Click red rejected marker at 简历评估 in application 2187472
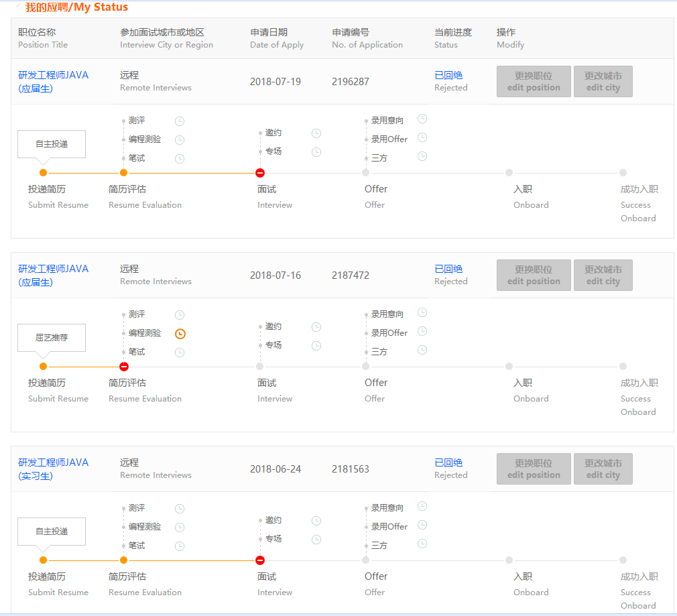The height and width of the screenshot is (616, 677). pyautogui.click(x=124, y=367)
